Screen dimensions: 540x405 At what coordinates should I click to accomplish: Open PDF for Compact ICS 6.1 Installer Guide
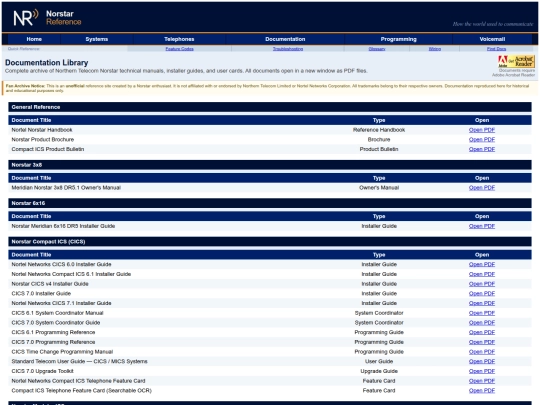(482, 274)
